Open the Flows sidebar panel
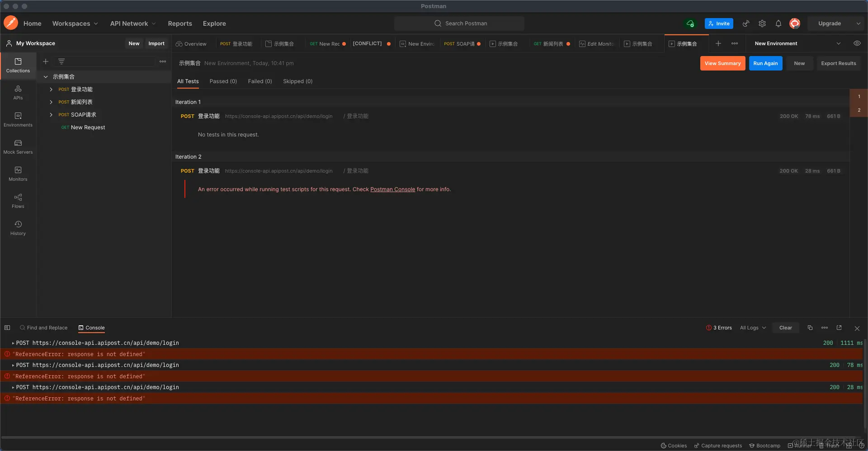The image size is (868, 451). tap(18, 201)
